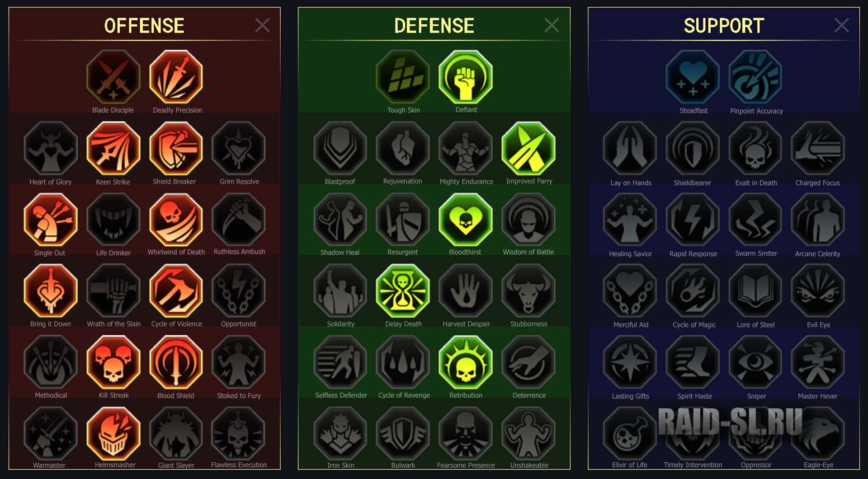Image resolution: width=868 pixels, height=479 pixels.
Task: Click the Blade Disciple crossed swords icon
Action: [x=113, y=77]
